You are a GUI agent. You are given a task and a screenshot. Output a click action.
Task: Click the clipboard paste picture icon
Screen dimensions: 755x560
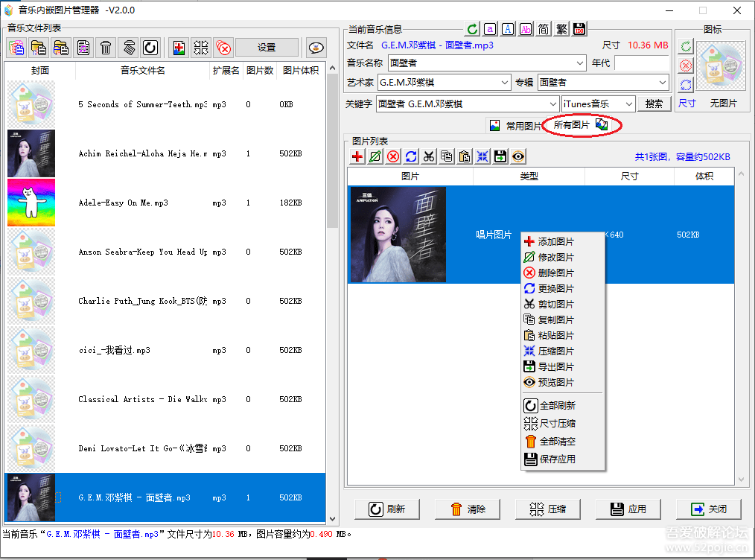[x=464, y=156]
